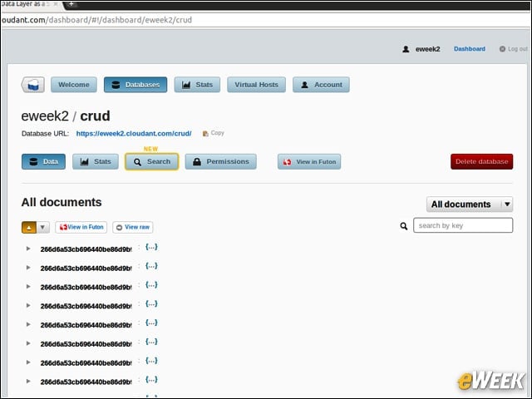532x399 pixels.
Task: Expand the last fully visible document row
Action: [x=28, y=382]
